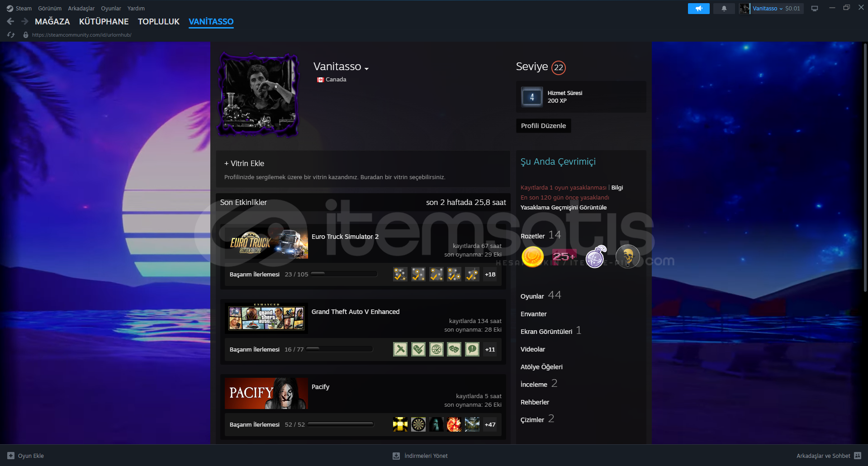Expand the +18 more Euro Truck achievements
The image size is (868, 466).
click(x=490, y=274)
